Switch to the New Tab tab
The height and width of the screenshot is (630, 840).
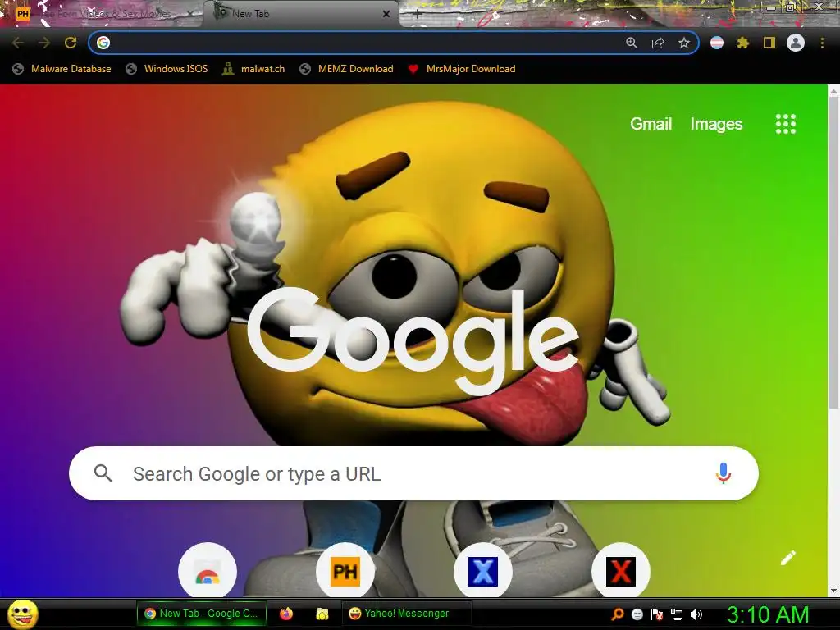300,14
